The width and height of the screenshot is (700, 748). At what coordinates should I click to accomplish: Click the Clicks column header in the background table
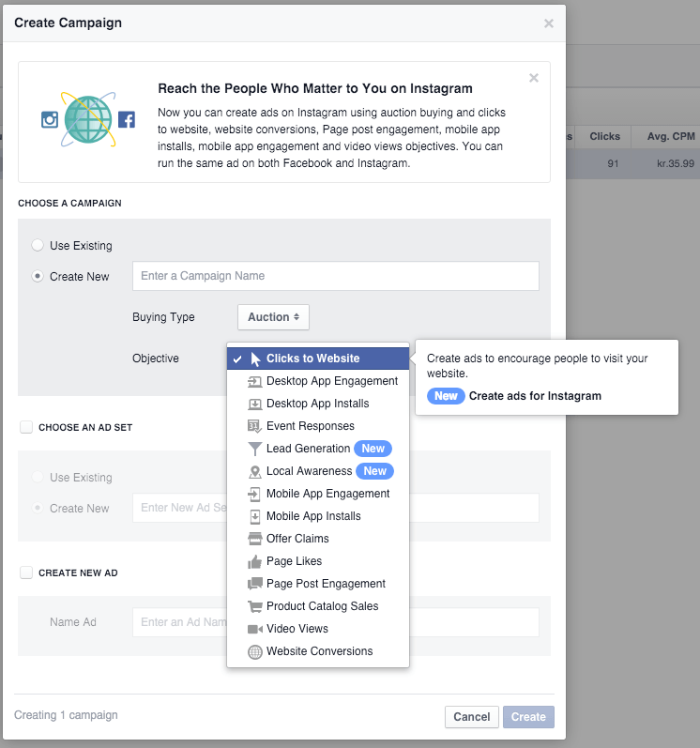604,136
